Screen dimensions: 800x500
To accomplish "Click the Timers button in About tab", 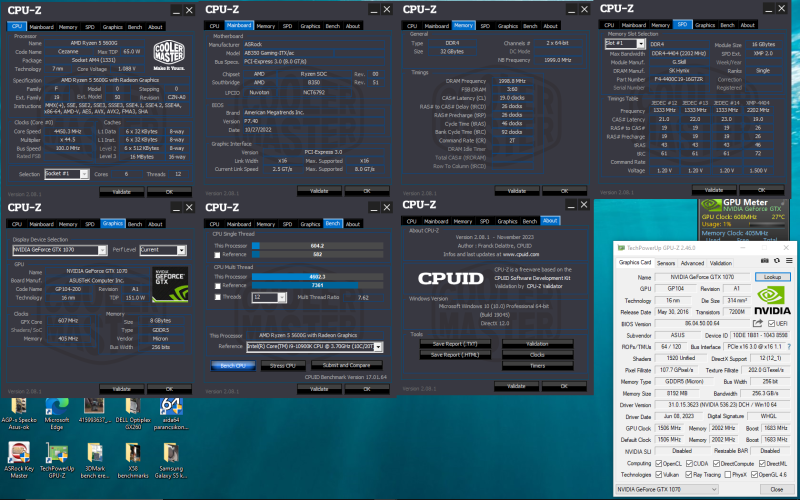I will click(x=537, y=366).
